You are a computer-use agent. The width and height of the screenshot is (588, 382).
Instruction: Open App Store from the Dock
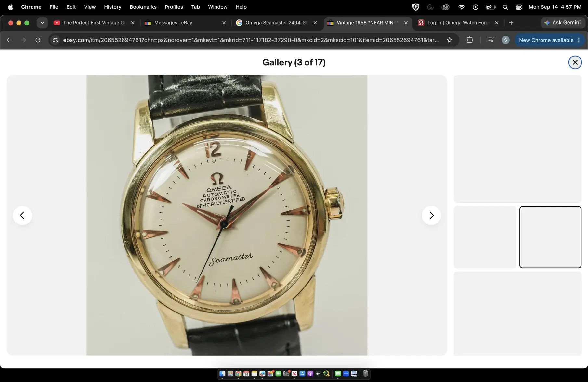pyautogui.click(x=302, y=374)
